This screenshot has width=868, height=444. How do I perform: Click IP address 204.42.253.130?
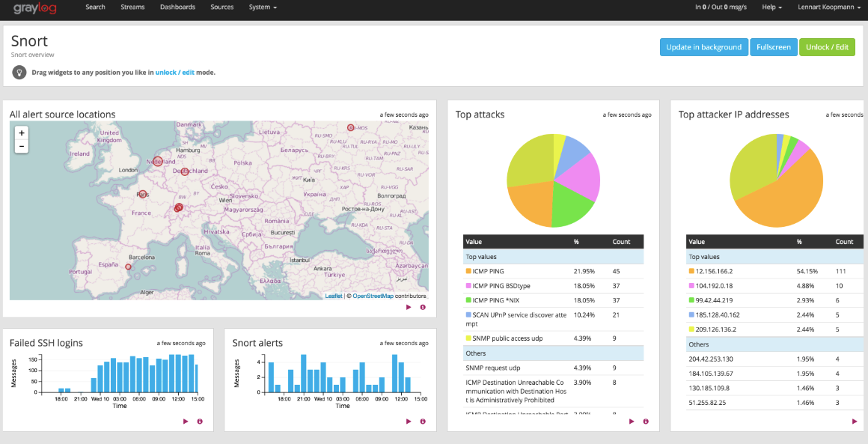coord(711,359)
